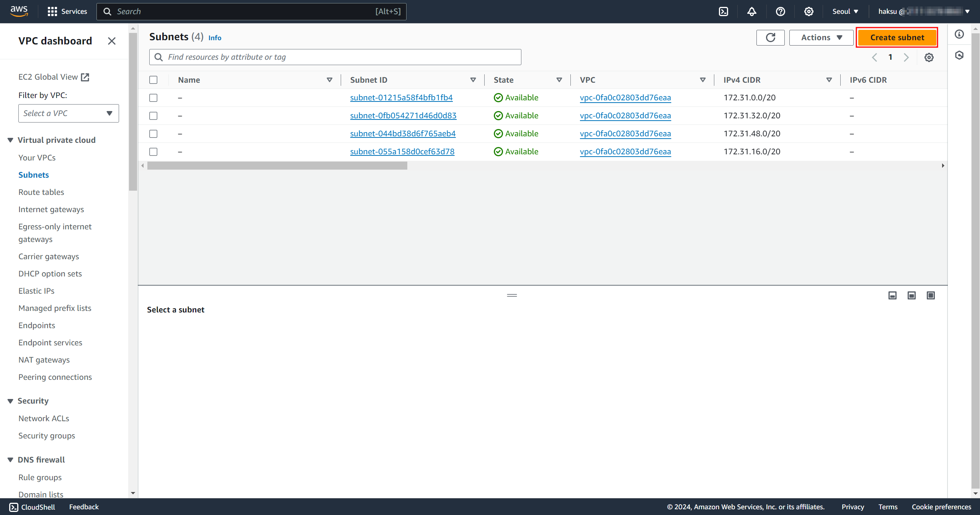The width and height of the screenshot is (980, 515).
Task: Open table preferences gear icon
Action: tap(929, 57)
